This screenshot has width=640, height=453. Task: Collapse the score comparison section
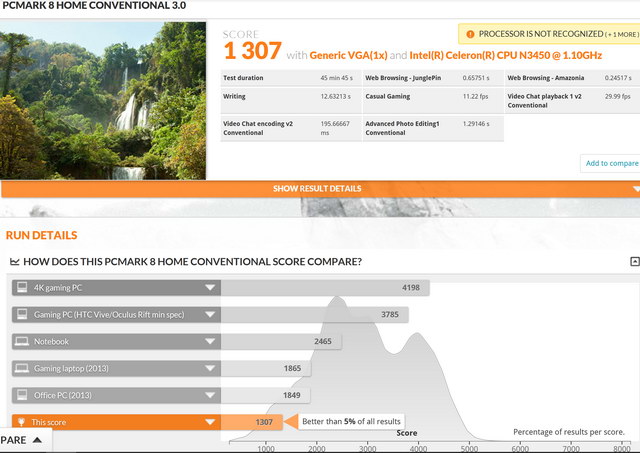(635, 261)
